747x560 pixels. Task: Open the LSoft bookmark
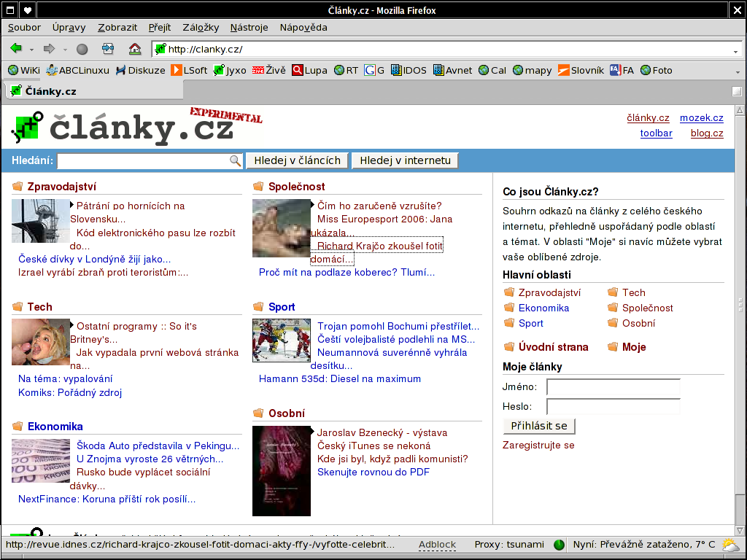[x=189, y=71]
